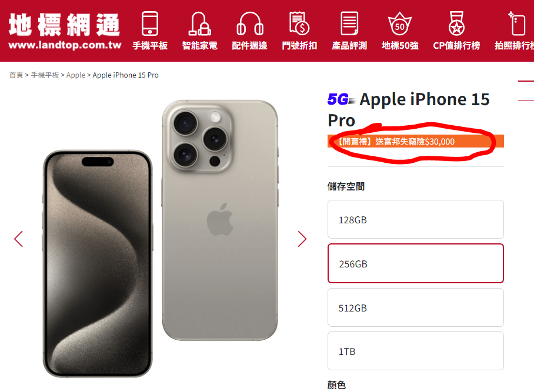Click the CP值排行榜 medal icon
Viewport: 534px width, 392px height.
tap(456, 24)
